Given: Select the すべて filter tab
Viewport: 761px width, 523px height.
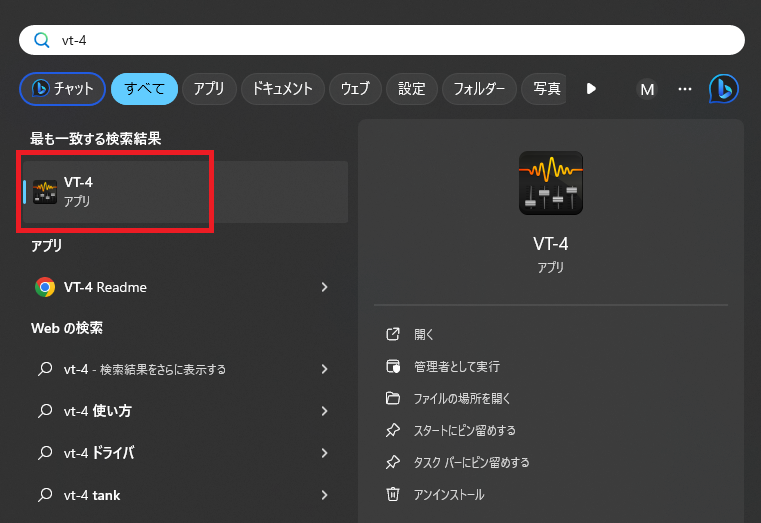Looking at the screenshot, I should (x=144, y=89).
